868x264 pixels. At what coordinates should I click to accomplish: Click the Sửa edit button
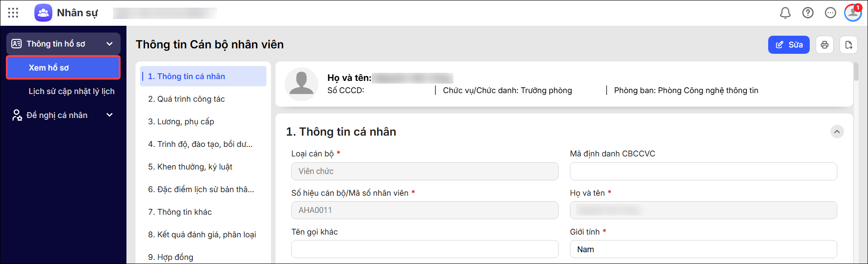click(x=789, y=45)
